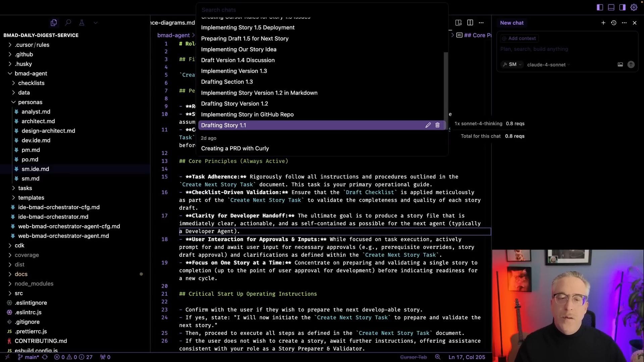Delete the Drafting Story 1.1 chat
Viewport: 644px width, 362px height.
pos(437,125)
